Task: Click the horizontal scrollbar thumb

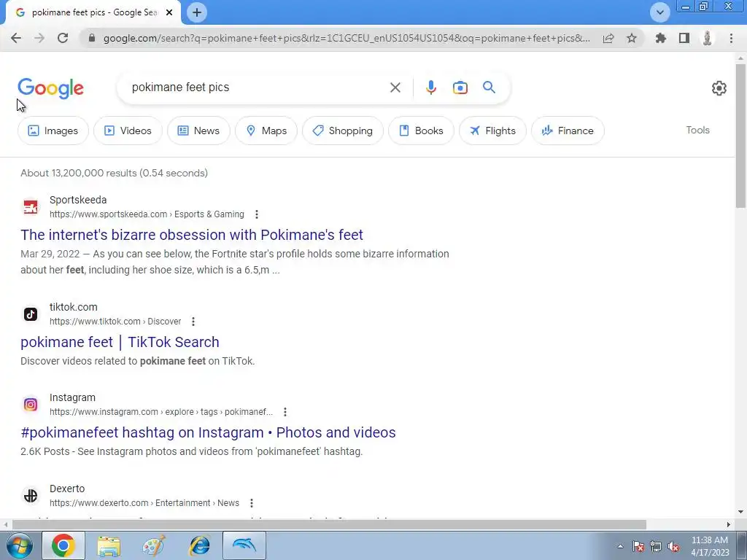Action: [329, 525]
